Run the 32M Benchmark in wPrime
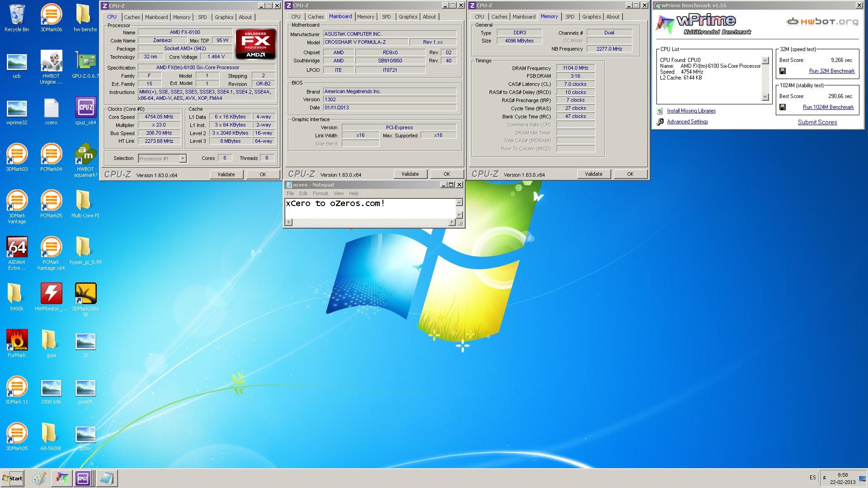868x488 pixels. coord(832,71)
